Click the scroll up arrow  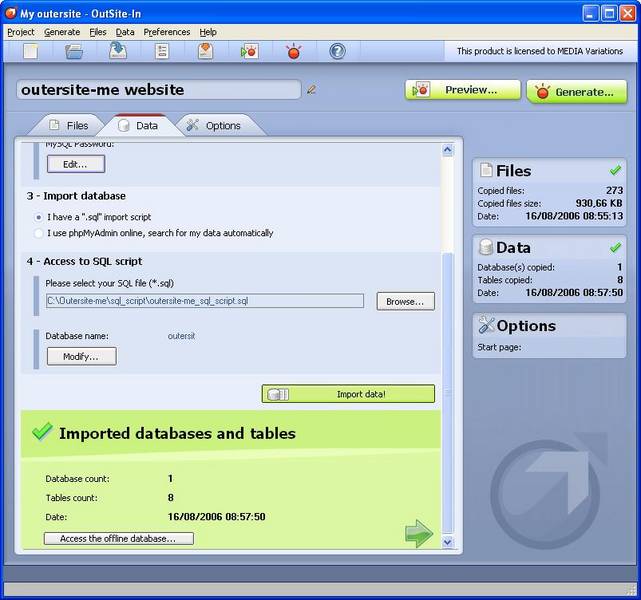coord(447,150)
